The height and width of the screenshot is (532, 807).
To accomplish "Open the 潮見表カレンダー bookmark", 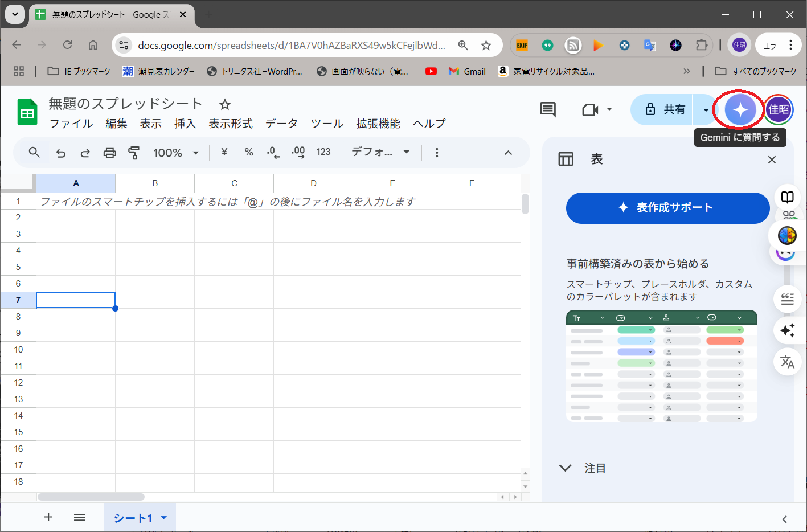I will click(158, 71).
